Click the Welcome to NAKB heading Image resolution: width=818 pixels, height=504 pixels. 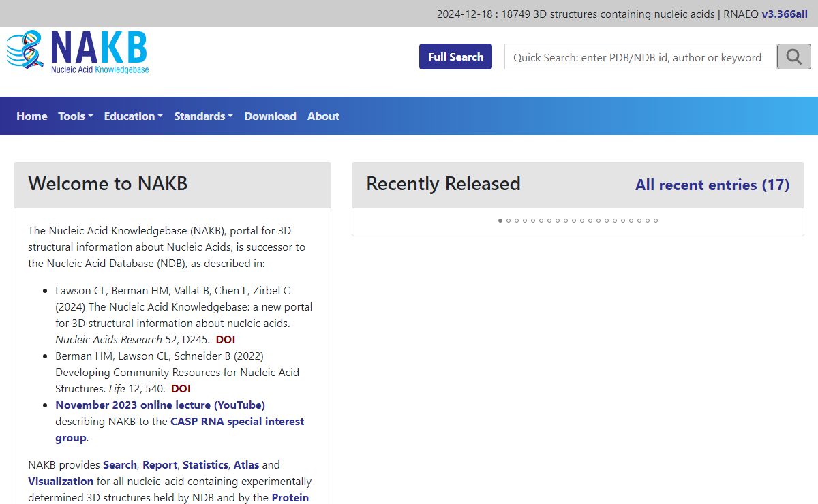pos(108,184)
